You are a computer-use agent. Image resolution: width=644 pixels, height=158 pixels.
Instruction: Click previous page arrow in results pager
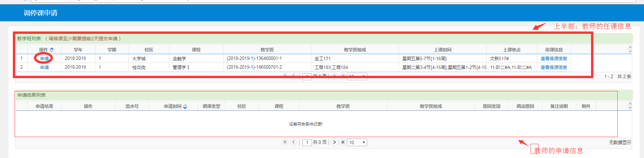point(293,142)
